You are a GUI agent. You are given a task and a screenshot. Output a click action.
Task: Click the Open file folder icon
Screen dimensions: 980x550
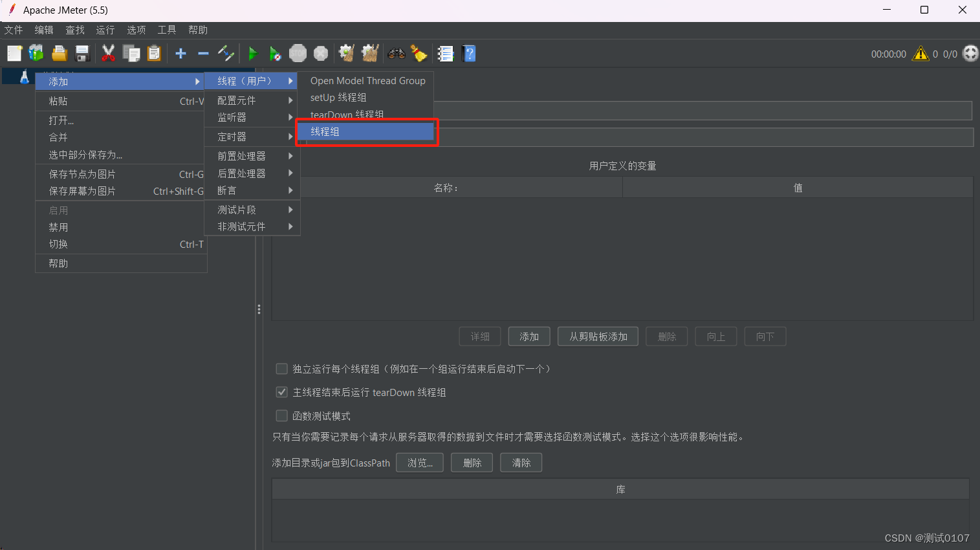pos(60,54)
